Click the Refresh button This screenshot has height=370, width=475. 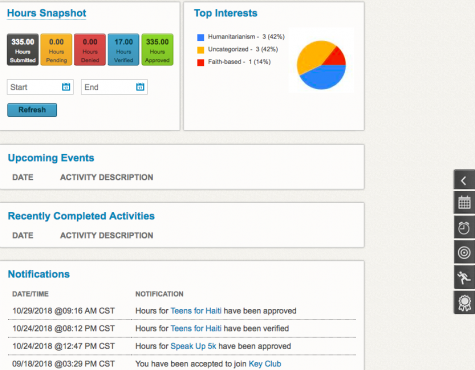click(x=32, y=110)
